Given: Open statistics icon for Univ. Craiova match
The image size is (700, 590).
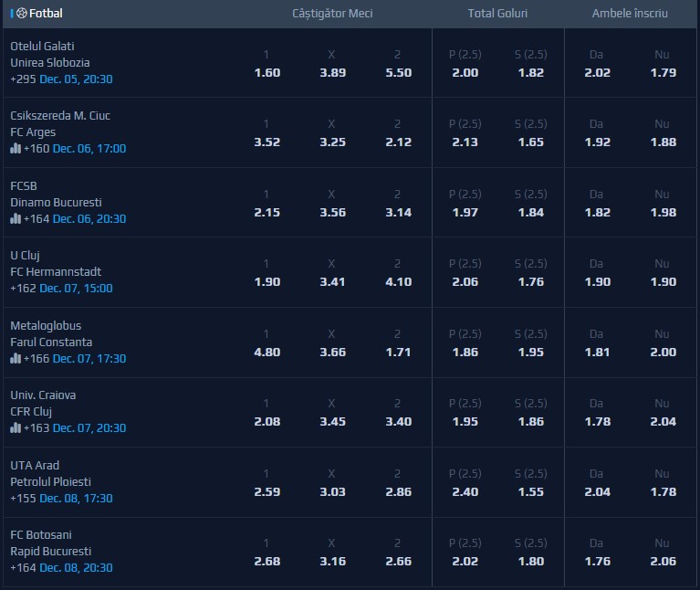Looking at the screenshot, I should [x=16, y=427].
